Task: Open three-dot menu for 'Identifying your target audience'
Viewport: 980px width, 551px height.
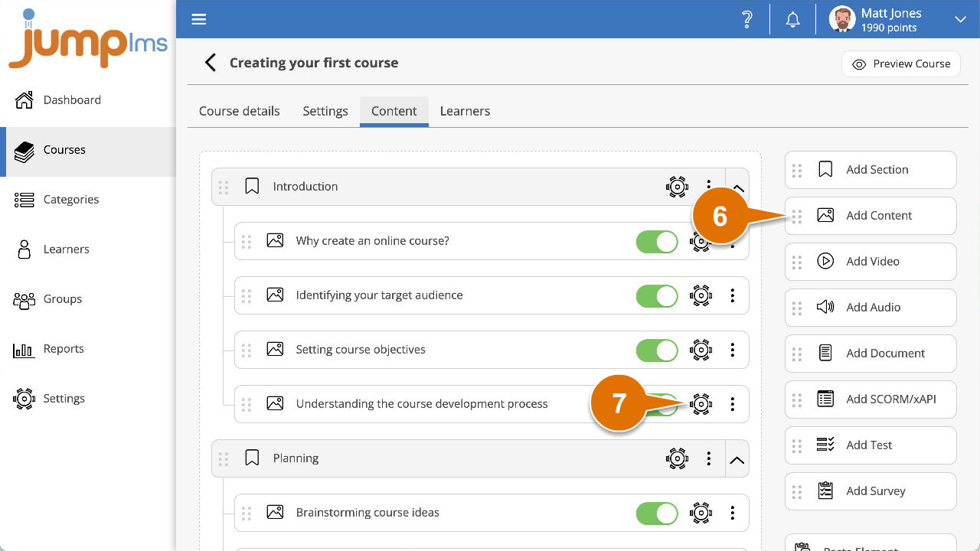Action: pyautogui.click(x=733, y=296)
